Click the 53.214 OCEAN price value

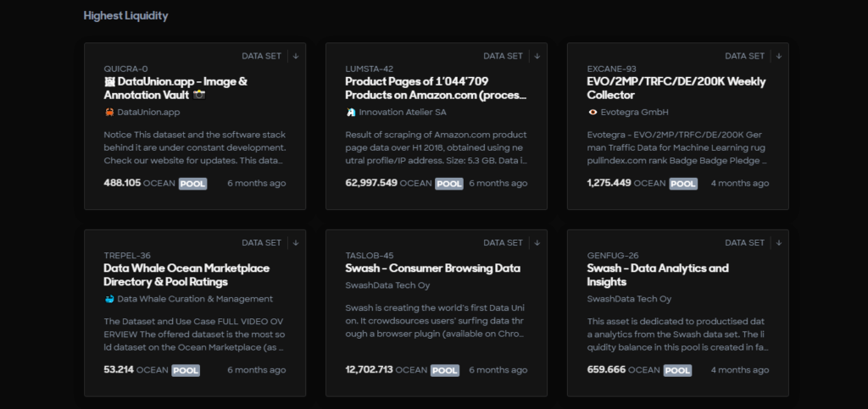[x=136, y=370]
